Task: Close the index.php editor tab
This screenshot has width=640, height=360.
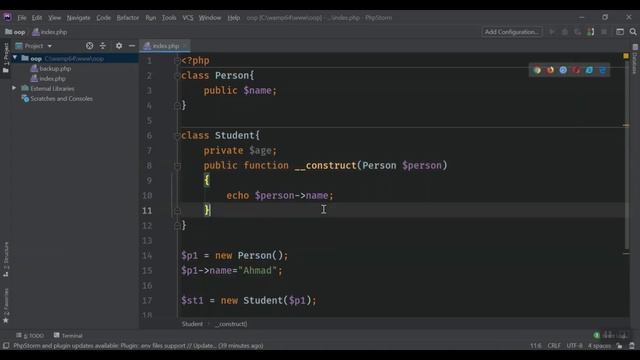Action: point(184,46)
